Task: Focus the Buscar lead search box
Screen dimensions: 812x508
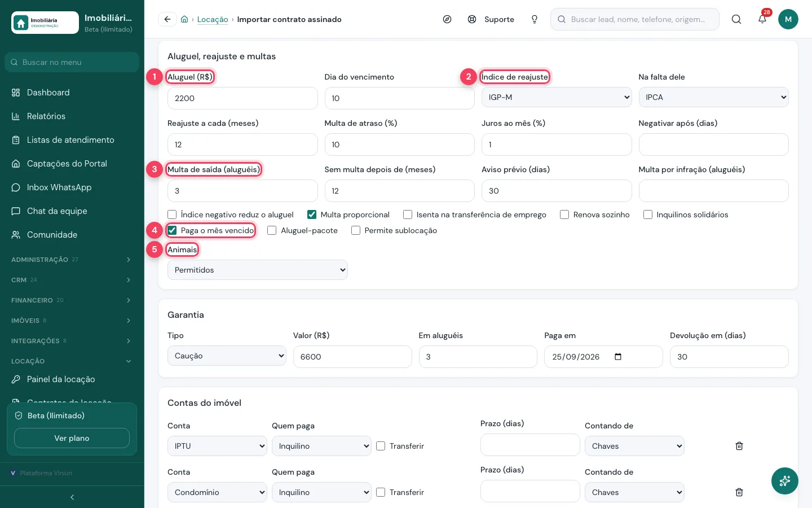Action: click(x=635, y=19)
